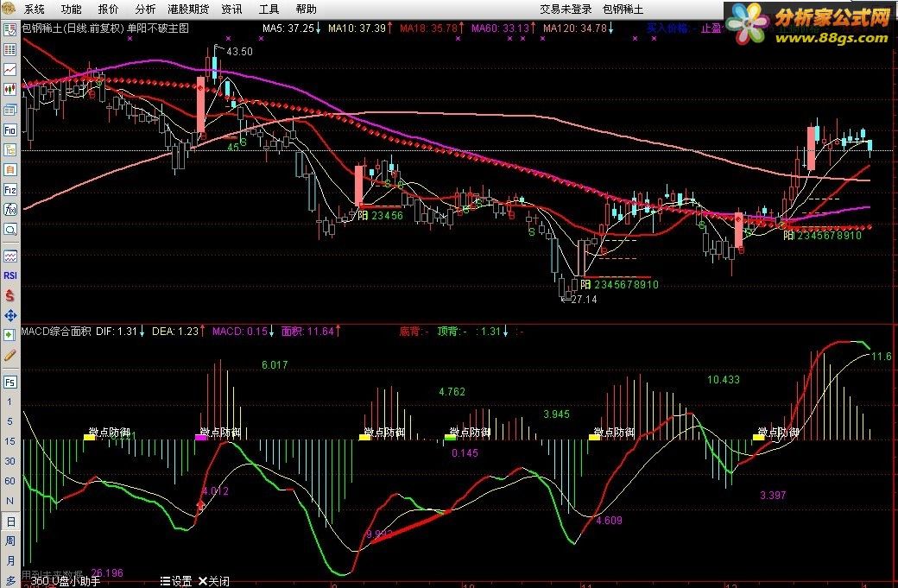Click the MA10: 37.39 indicator label

[x=360, y=28]
